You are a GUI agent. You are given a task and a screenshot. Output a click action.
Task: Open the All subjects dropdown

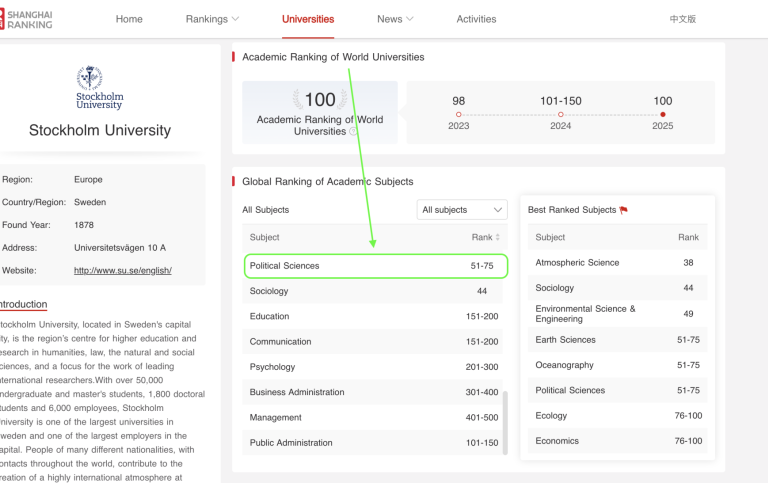(x=462, y=210)
